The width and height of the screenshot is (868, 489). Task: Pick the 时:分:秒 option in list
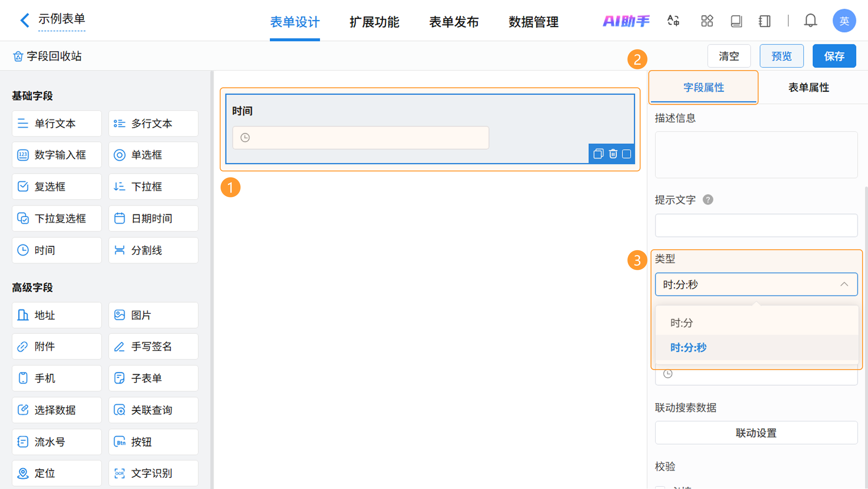(x=688, y=347)
